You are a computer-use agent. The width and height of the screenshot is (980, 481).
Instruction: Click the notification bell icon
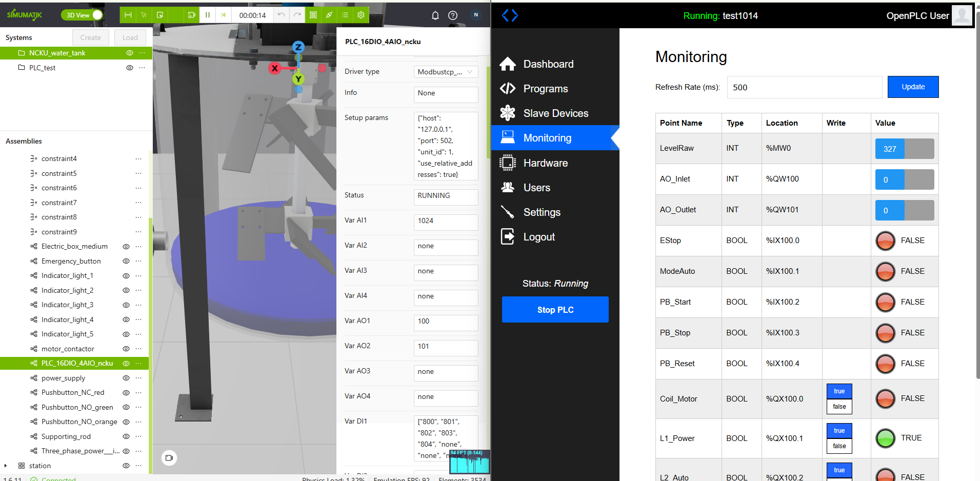point(435,15)
